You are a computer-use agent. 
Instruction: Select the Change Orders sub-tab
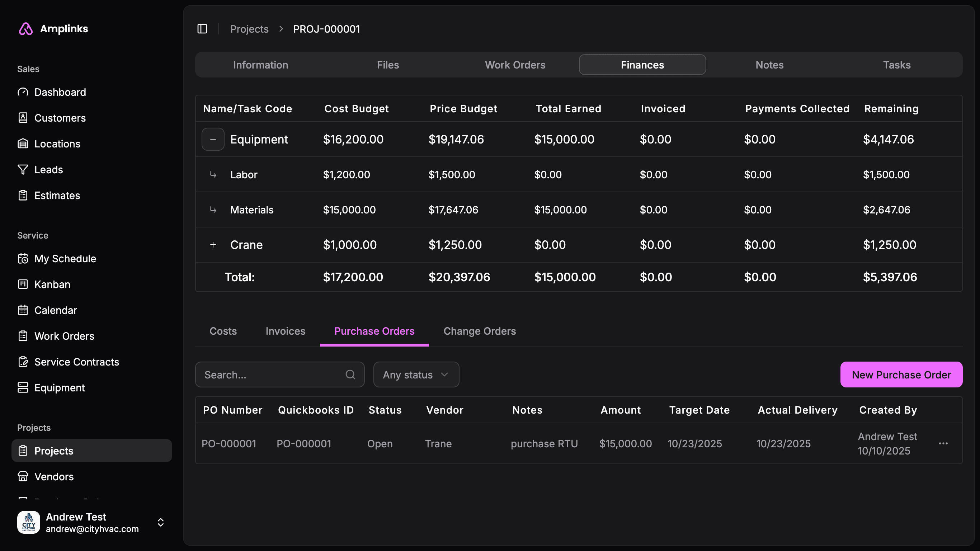tap(479, 331)
